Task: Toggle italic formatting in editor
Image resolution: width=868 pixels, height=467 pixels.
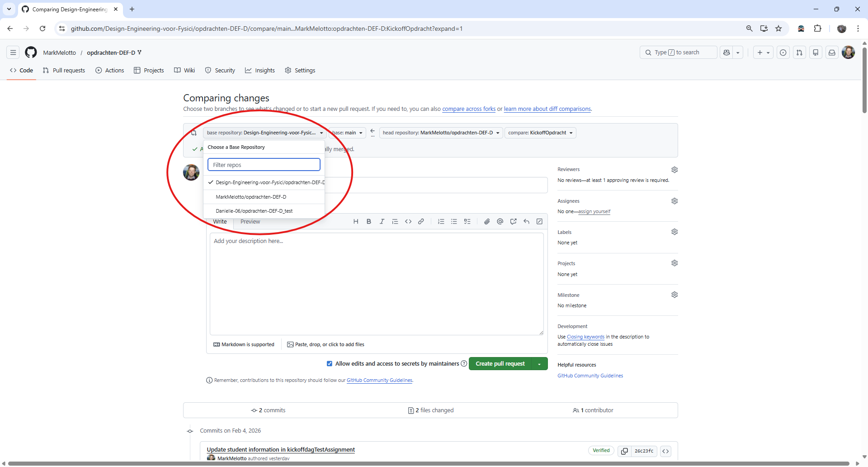Action: (382, 222)
